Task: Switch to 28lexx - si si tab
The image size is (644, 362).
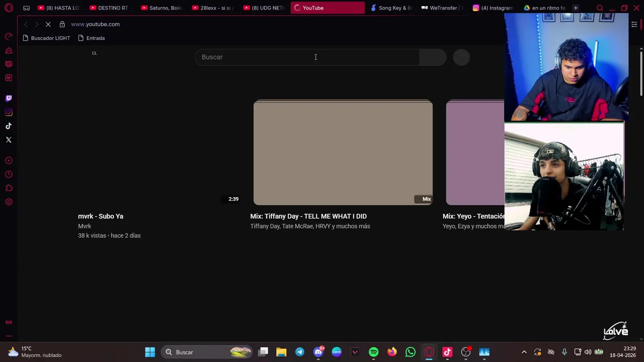Action: pos(213,8)
